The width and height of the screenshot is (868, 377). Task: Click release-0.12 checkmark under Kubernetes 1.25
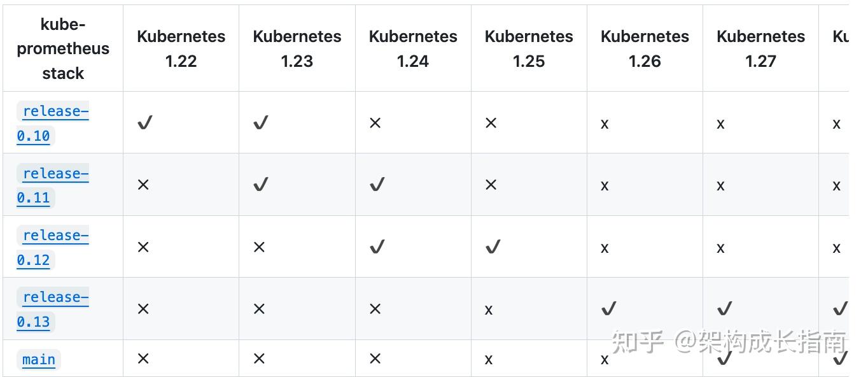(x=493, y=247)
